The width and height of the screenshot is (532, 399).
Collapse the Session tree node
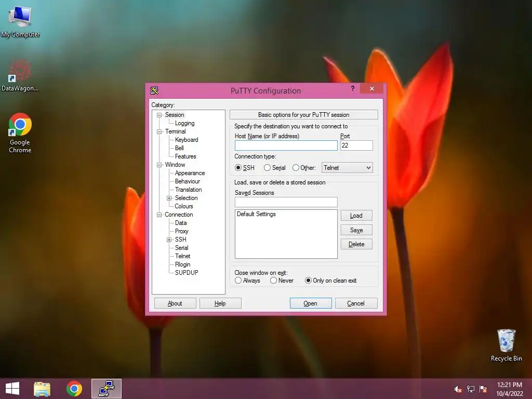tap(159, 115)
